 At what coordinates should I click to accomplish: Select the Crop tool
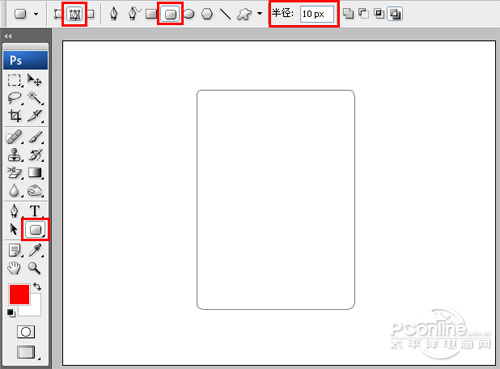click(15, 116)
